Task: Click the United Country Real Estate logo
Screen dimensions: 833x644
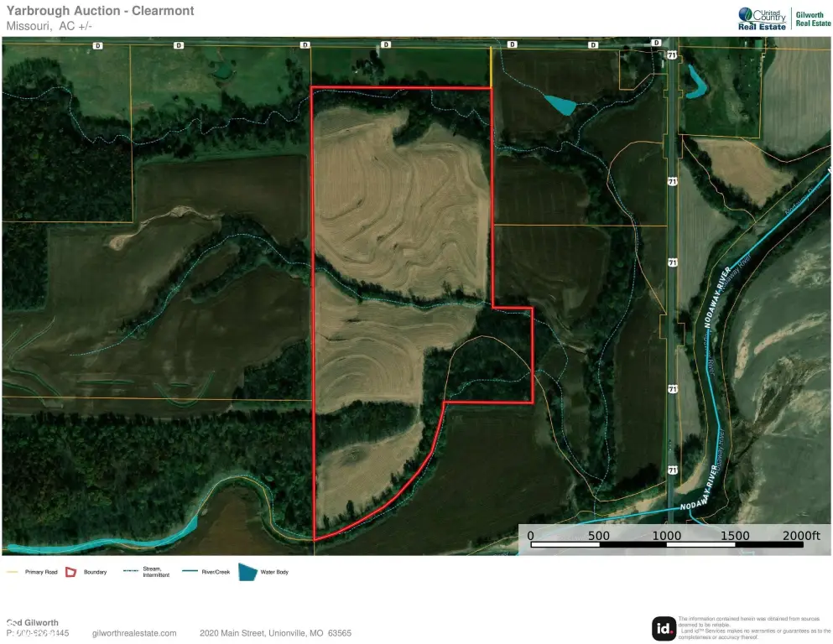Action: pos(762,18)
